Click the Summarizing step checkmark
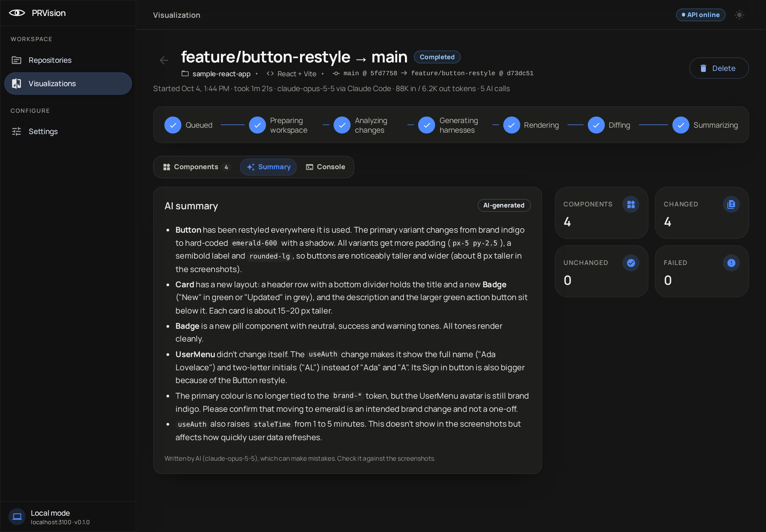Viewport: 766px width, 532px height. click(681, 125)
